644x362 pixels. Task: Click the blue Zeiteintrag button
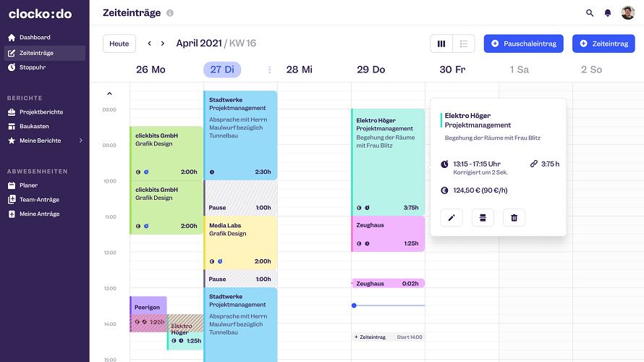603,43
